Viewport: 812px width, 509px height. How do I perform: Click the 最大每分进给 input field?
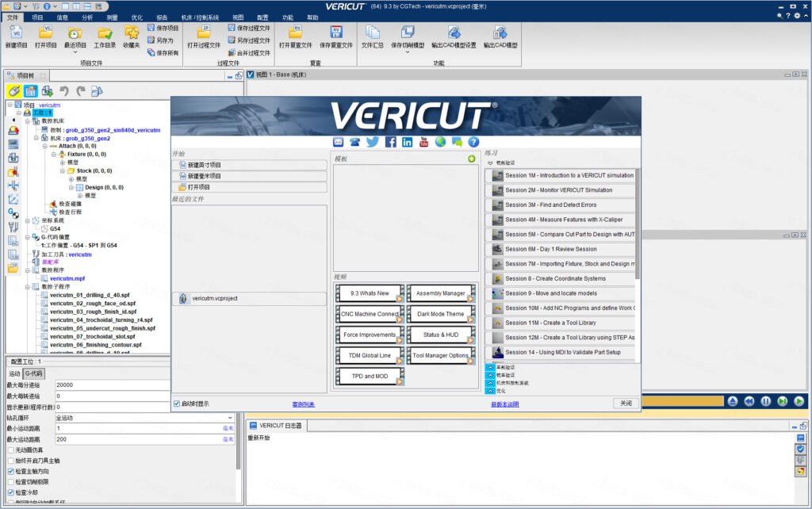(113, 385)
